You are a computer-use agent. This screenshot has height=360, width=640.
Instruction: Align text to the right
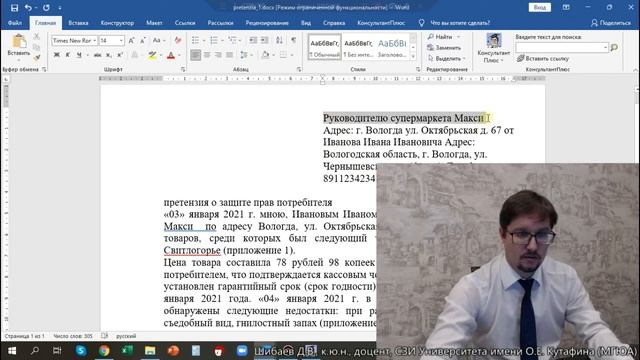click(218, 55)
